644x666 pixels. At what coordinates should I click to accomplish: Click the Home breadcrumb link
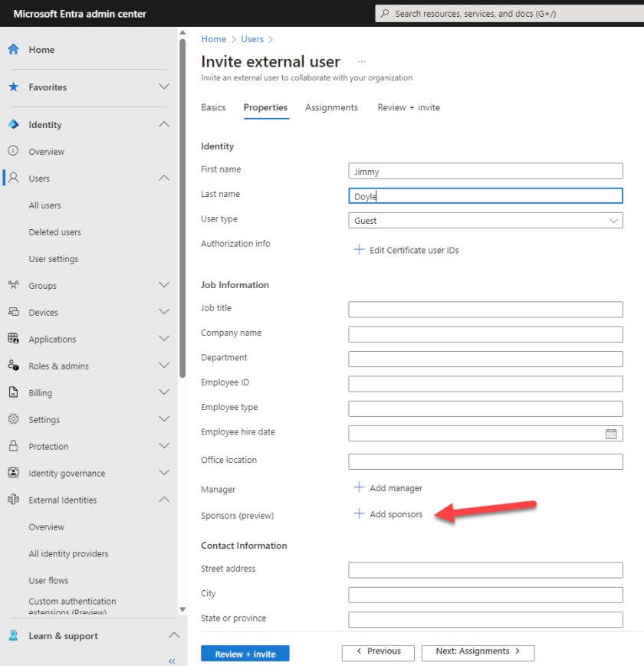pyautogui.click(x=214, y=39)
